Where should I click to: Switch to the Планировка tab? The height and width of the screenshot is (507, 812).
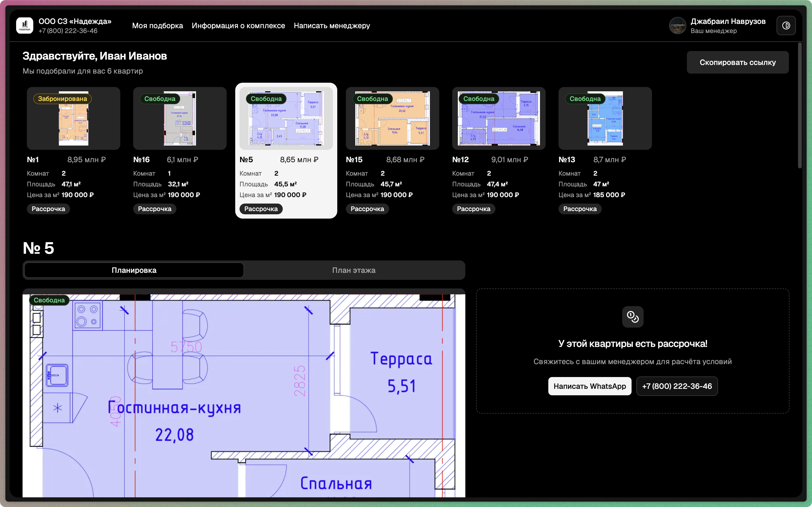134,270
